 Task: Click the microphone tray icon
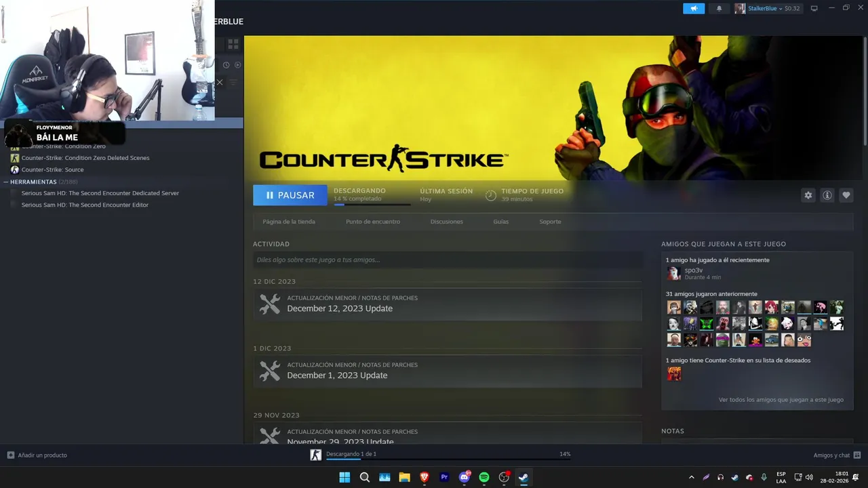click(764, 477)
